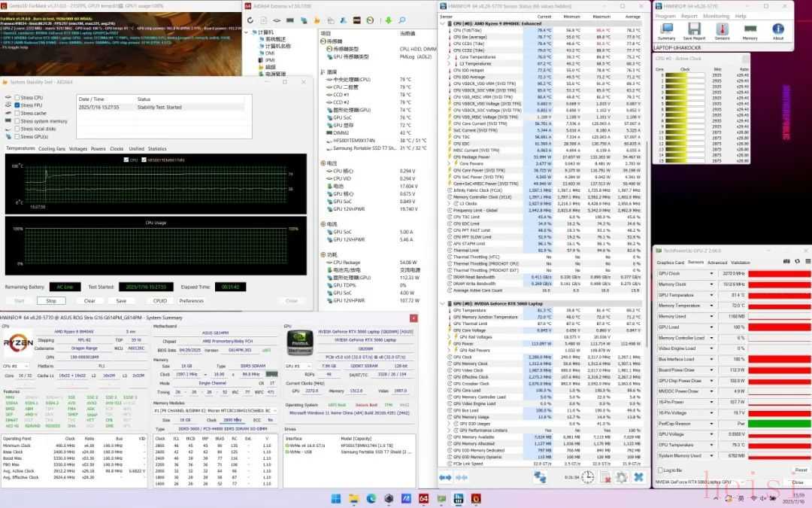
Task: Click the GPU Load red usage bar
Action: [x=780, y=327]
